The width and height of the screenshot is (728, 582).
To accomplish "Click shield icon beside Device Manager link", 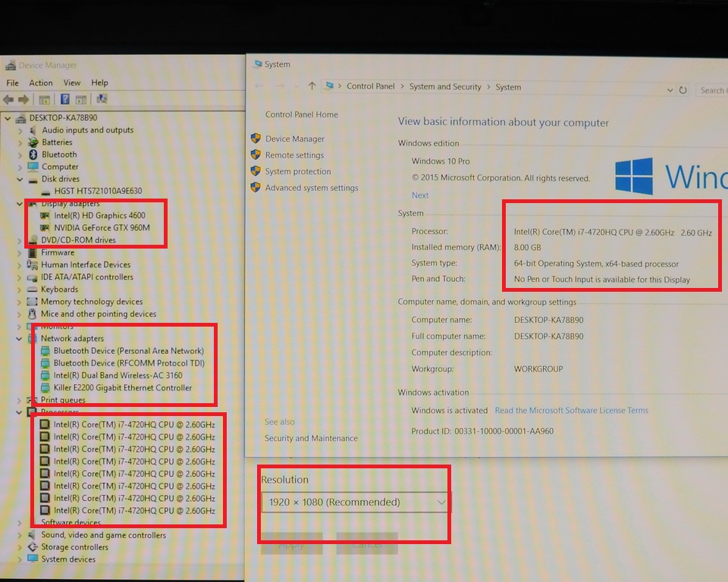I will click(x=256, y=139).
